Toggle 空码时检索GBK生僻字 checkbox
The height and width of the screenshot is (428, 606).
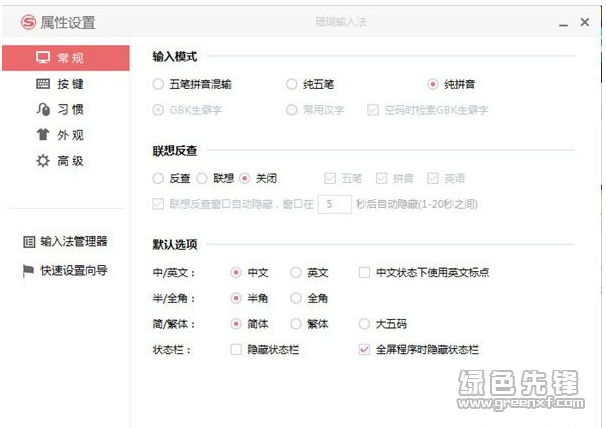(x=373, y=110)
